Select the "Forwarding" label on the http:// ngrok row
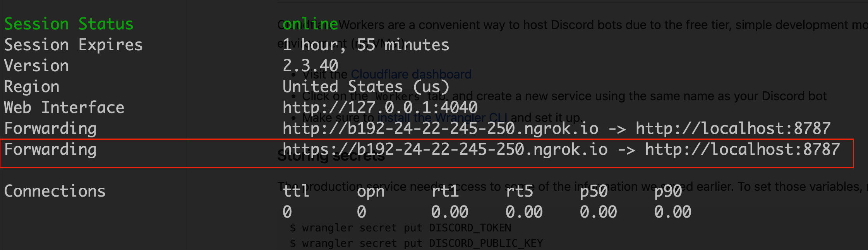The width and height of the screenshot is (868, 250). click(50, 129)
